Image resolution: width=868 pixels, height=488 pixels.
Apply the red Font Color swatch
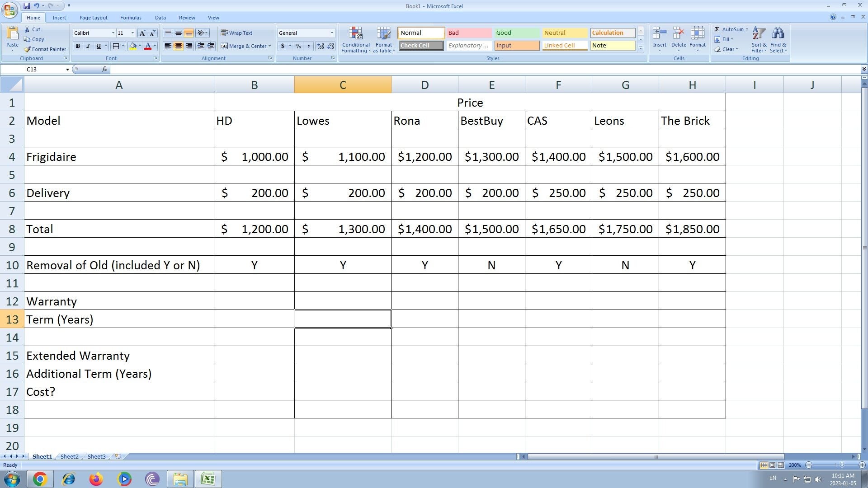[147, 46]
